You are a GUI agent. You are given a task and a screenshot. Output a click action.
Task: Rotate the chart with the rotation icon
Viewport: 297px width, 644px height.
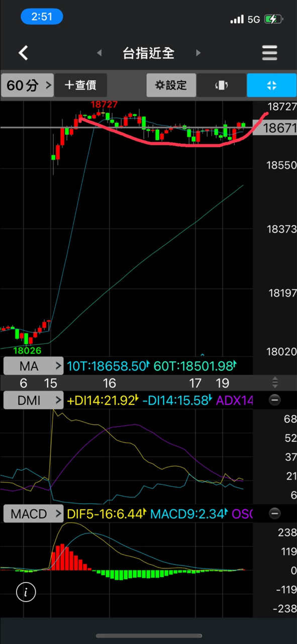point(222,85)
